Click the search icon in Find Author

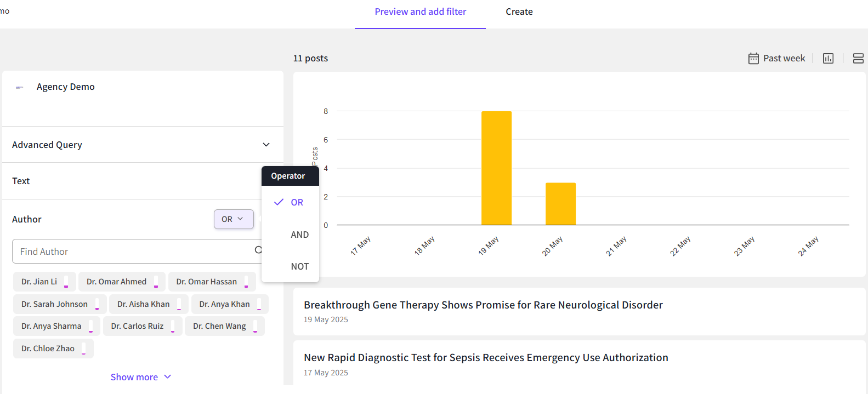[x=258, y=250]
